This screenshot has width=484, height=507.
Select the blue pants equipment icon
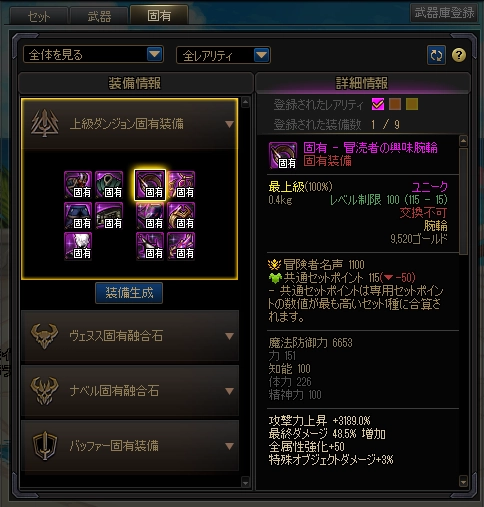pos(78,216)
